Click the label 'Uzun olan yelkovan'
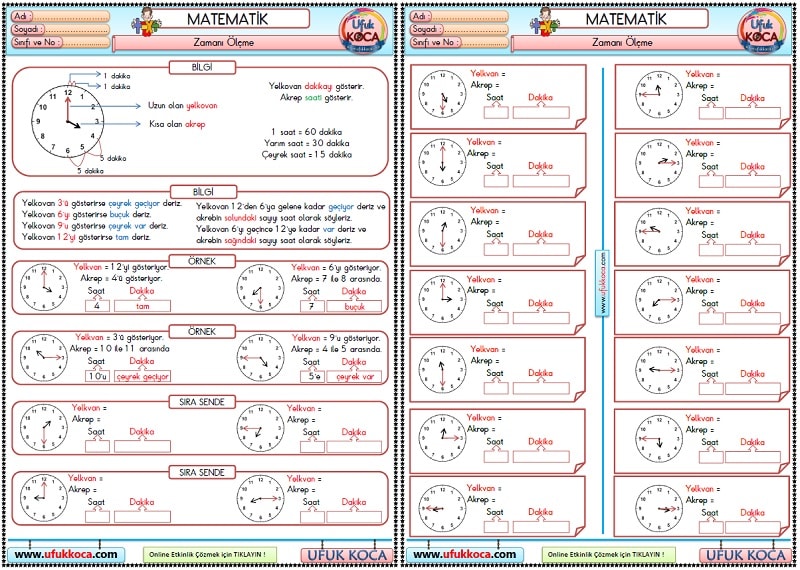This screenshot has width=800, height=570. [183, 106]
